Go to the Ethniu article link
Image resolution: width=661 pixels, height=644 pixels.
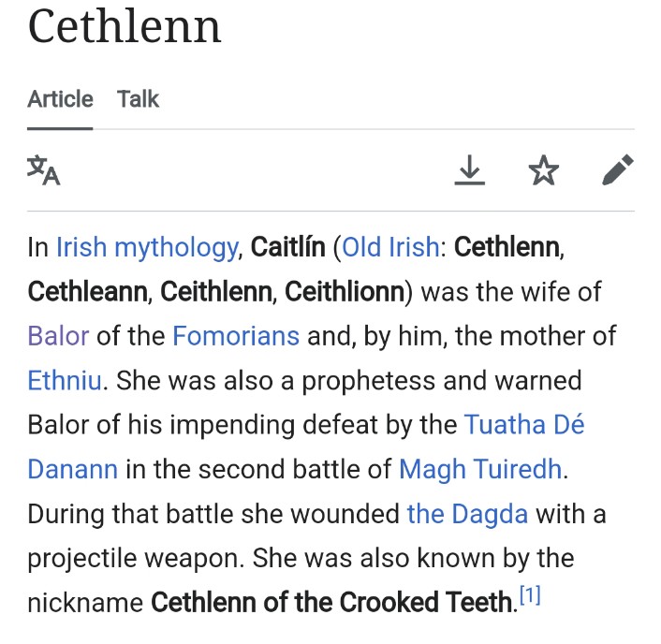pyautogui.click(x=65, y=381)
